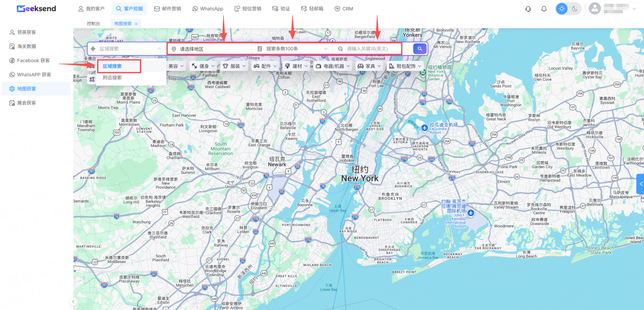Open Facebook 获客 in the sidebar

36,61
